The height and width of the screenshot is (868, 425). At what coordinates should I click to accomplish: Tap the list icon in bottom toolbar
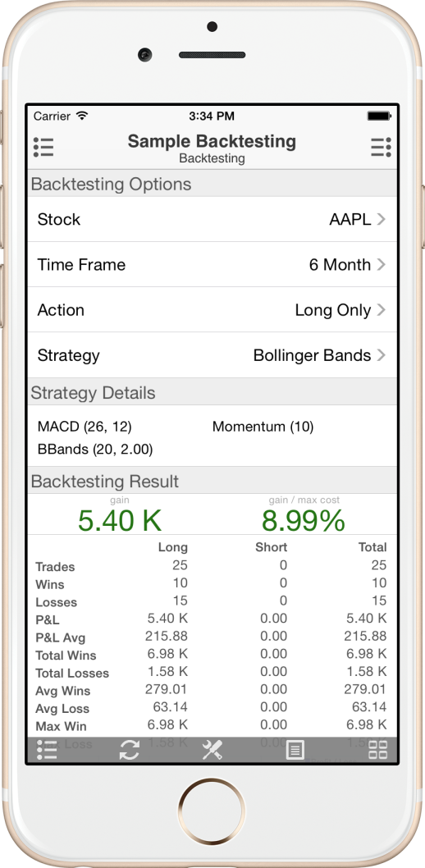coord(47,750)
